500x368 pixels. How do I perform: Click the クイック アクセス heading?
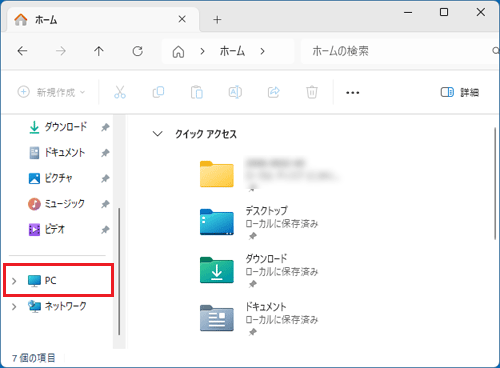point(206,134)
